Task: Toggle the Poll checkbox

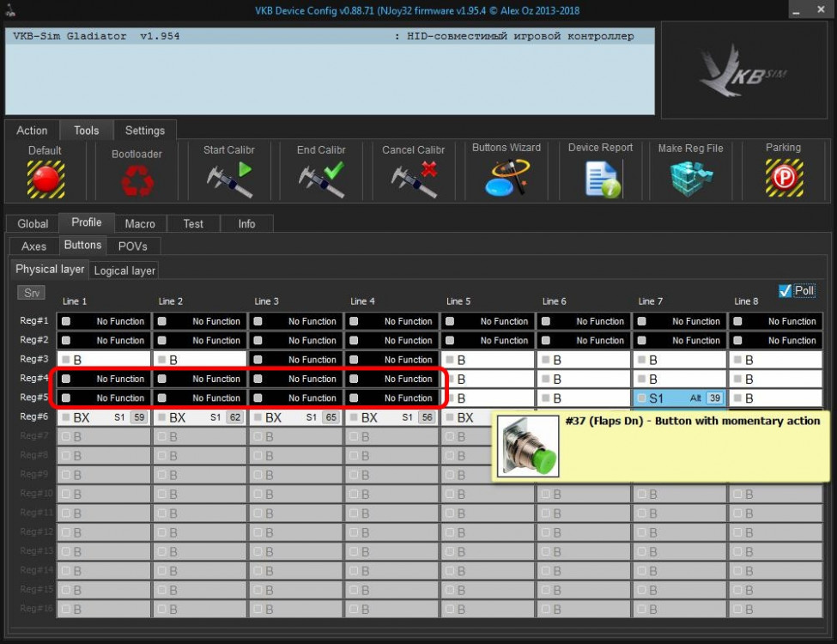Action: [785, 290]
